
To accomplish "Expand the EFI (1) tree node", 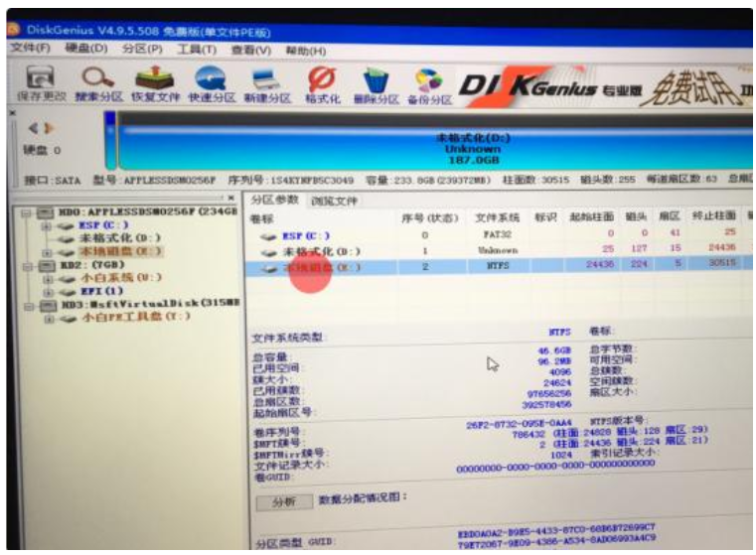I will (x=48, y=292).
